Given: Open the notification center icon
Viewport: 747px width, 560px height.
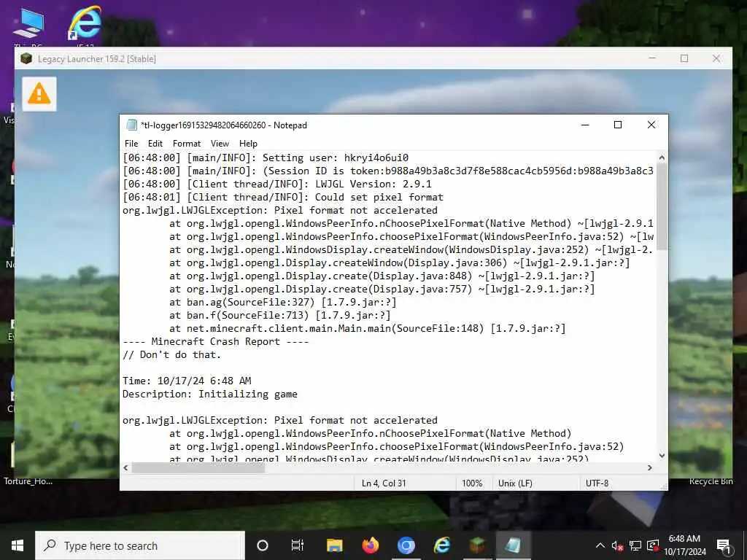Looking at the screenshot, I should coord(724,546).
